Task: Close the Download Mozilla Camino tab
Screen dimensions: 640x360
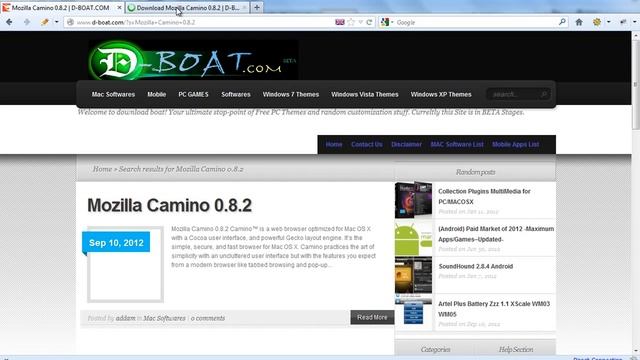Action: pyautogui.click(x=244, y=7)
